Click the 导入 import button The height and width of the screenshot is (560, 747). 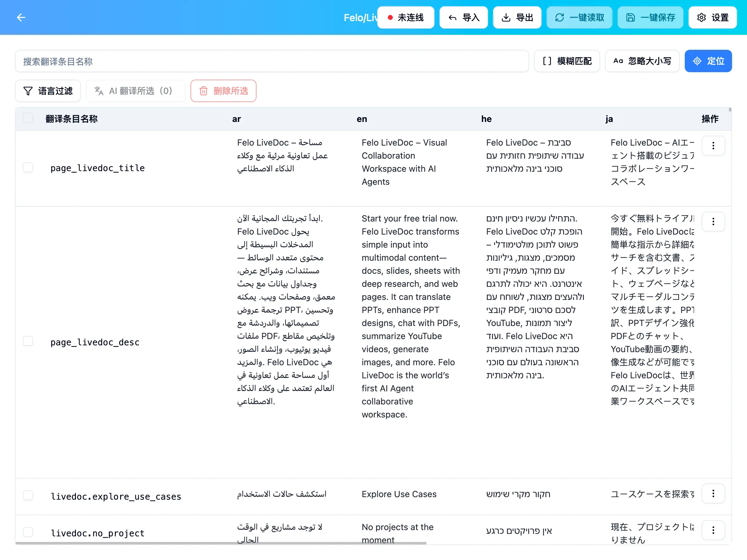tap(463, 17)
